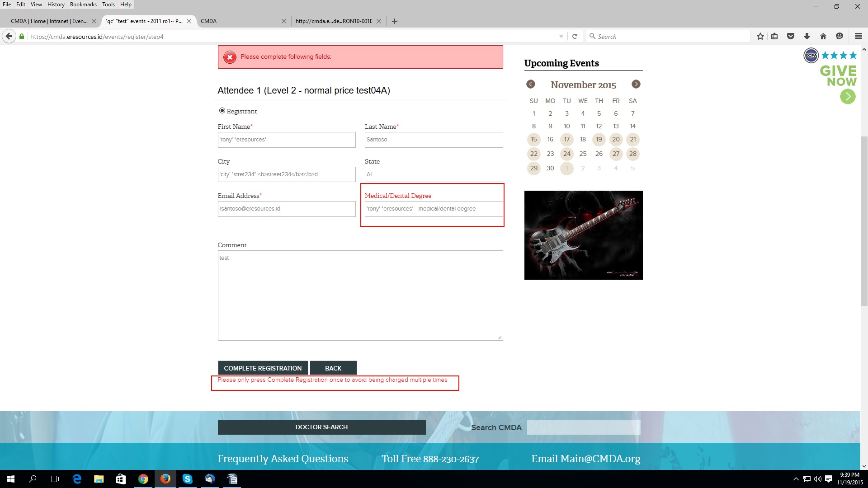The image size is (868, 488).
Task: Click the guitar event image
Action: point(583,235)
